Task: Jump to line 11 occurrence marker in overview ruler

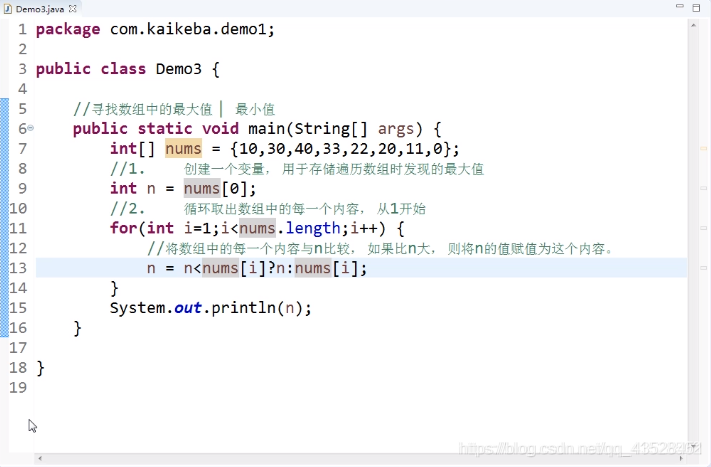Action: click(x=704, y=228)
